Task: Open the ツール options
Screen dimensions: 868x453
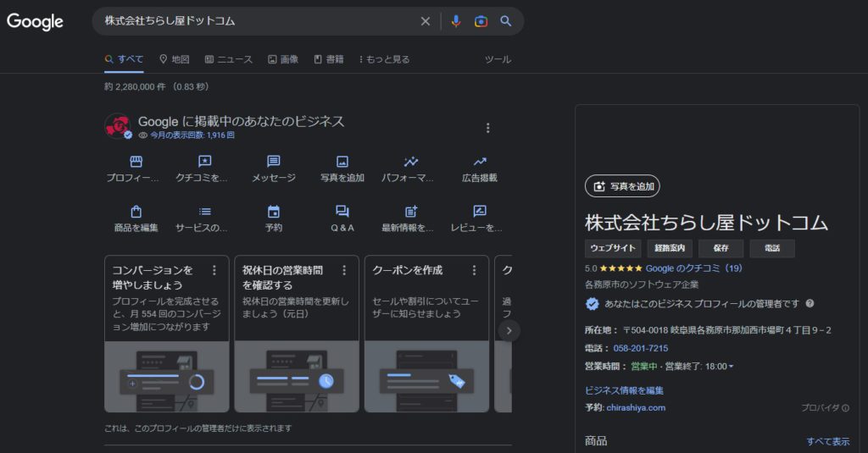Action: point(498,59)
